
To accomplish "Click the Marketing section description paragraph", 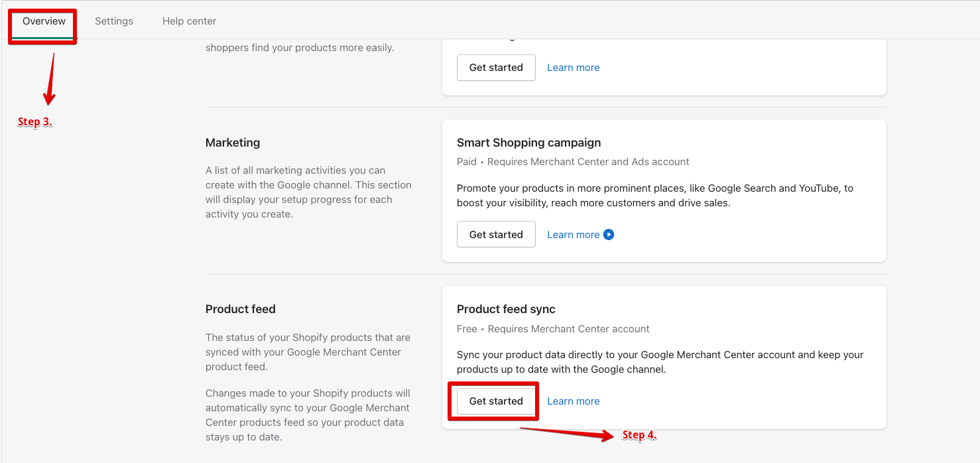I will (308, 192).
